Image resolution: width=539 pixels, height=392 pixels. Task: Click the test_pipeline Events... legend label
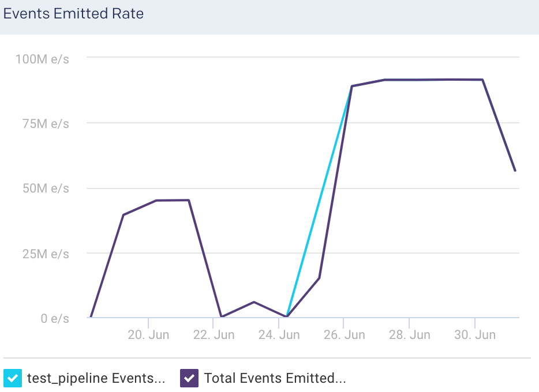click(96, 378)
